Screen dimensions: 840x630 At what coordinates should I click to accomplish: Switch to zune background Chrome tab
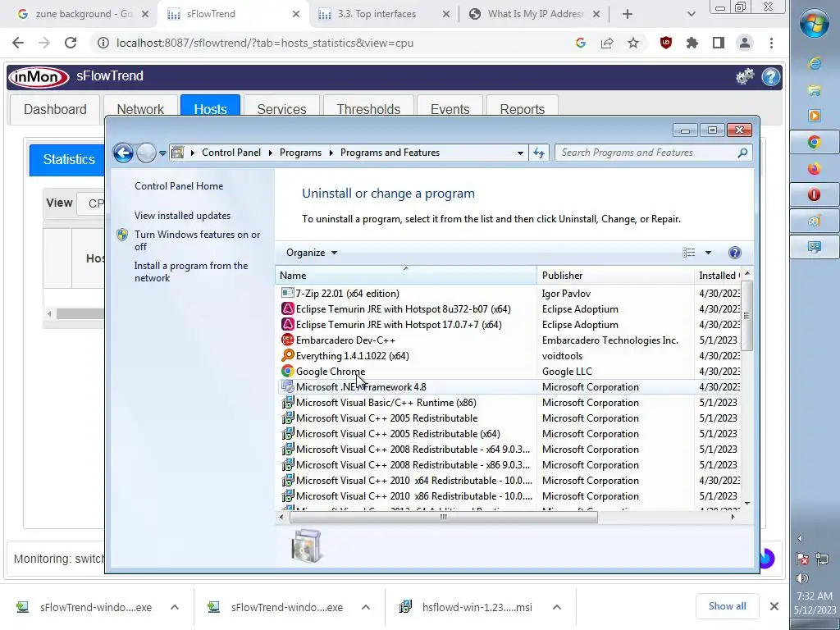(x=83, y=14)
